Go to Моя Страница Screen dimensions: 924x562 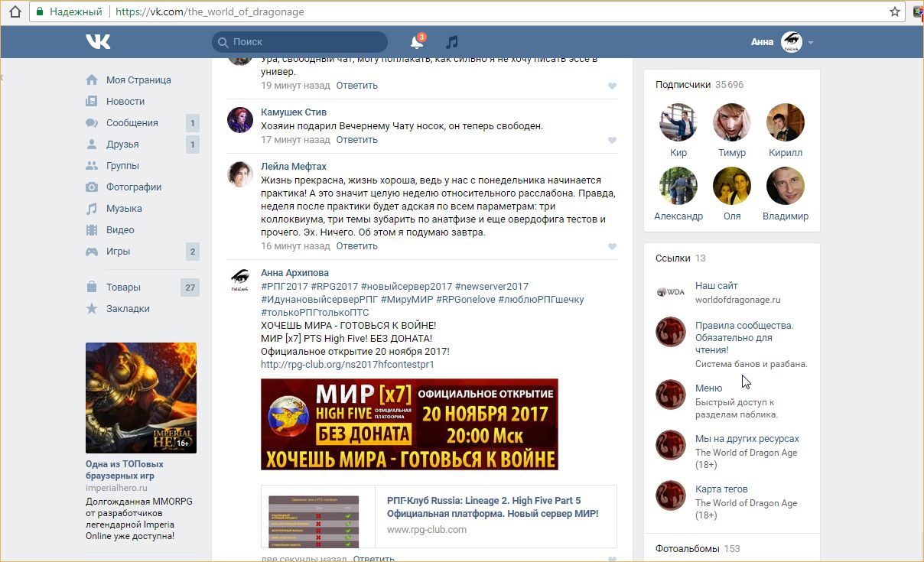pos(138,80)
